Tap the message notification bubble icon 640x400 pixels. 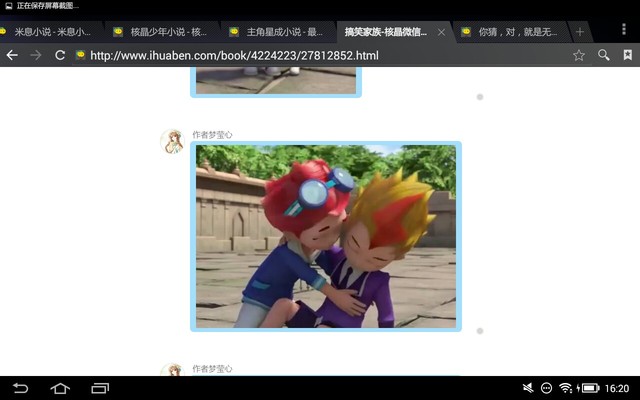point(547,388)
